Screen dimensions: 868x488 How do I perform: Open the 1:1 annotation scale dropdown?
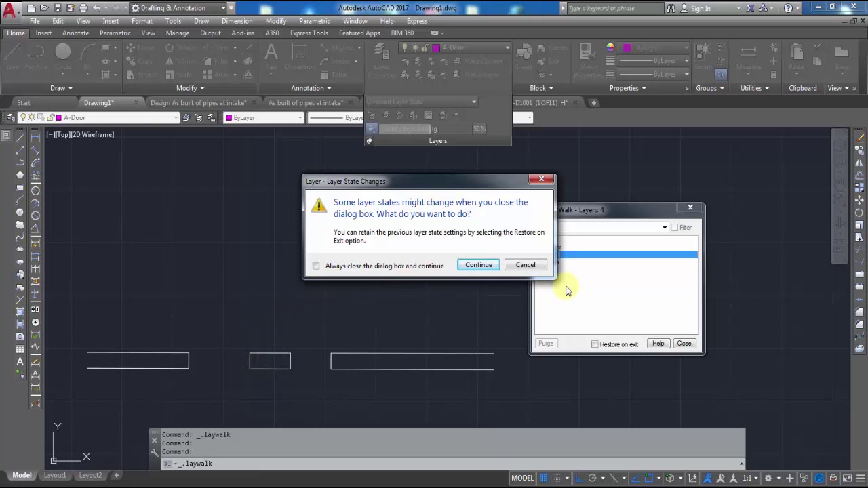point(749,478)
